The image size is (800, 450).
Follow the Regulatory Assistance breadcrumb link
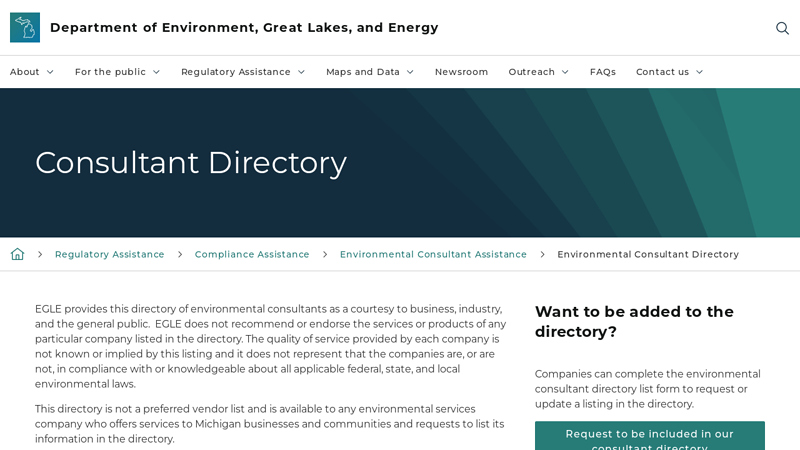click(x=110, y=254)
